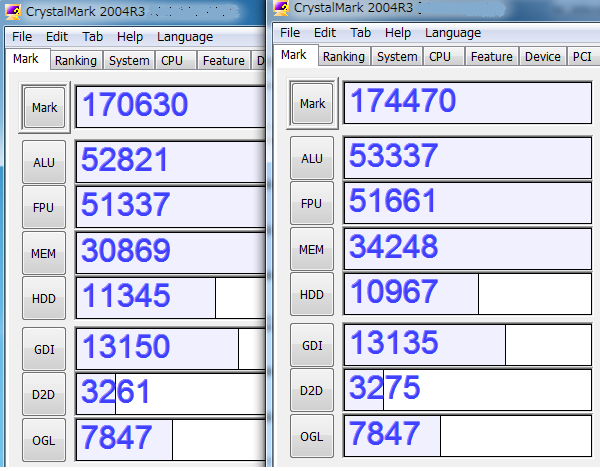The height and width of the screenshot is (471, 600).
Task: Open Edit menu in left window
Action: [x=57, y=37]
